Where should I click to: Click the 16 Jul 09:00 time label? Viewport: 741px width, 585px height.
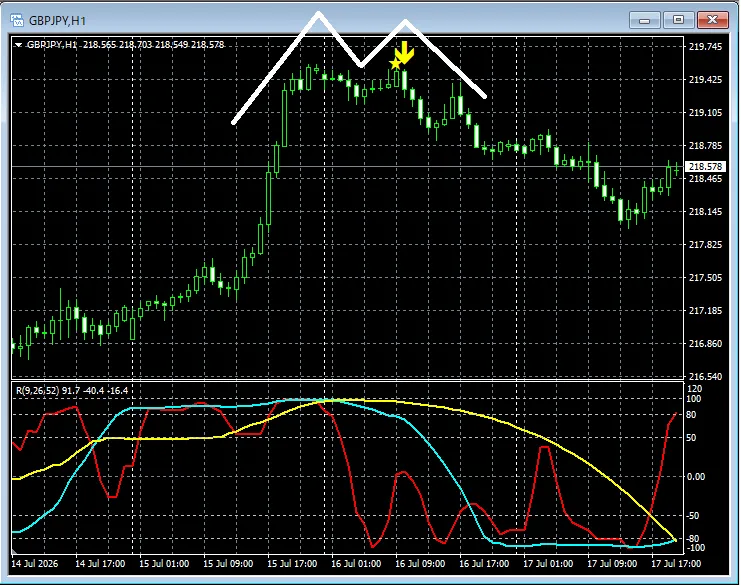point(420,564)
